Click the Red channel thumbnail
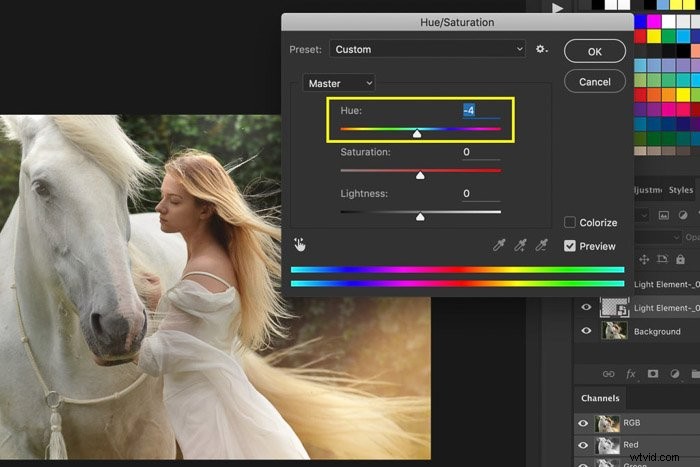 608,445
